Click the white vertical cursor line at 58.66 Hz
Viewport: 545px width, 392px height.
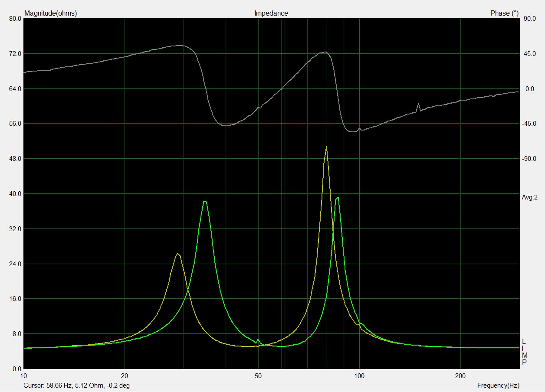282,193
